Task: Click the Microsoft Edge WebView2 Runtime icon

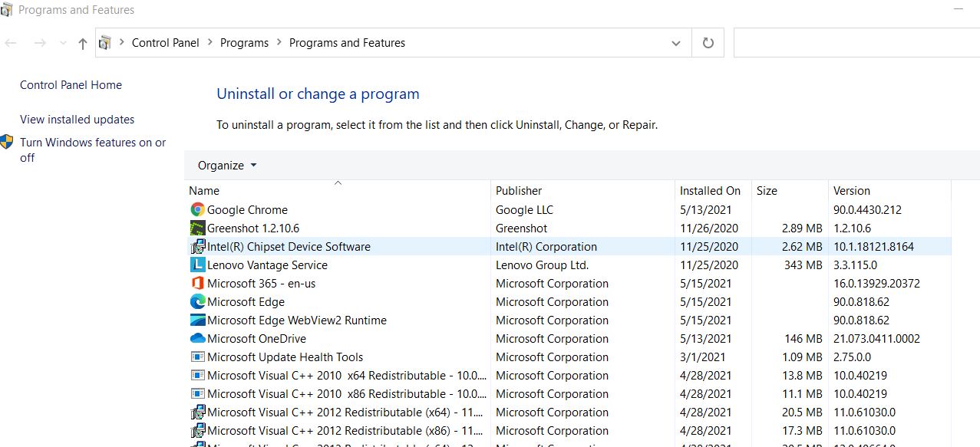Action: click(197, 320)
